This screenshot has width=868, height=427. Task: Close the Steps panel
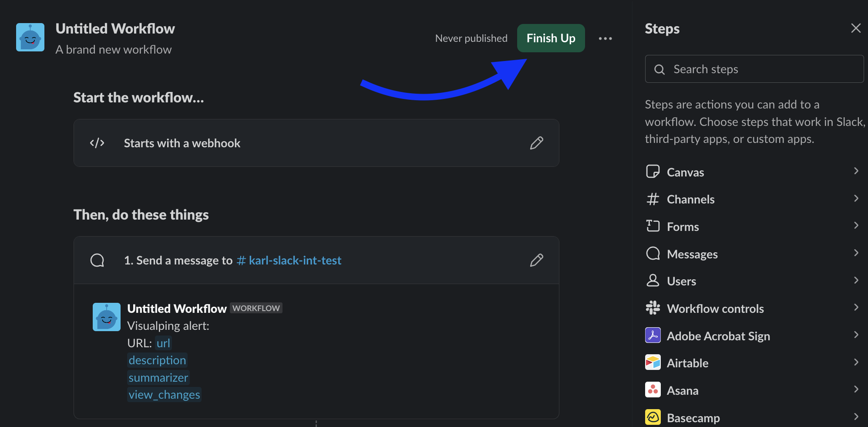[x=855, y=28]
